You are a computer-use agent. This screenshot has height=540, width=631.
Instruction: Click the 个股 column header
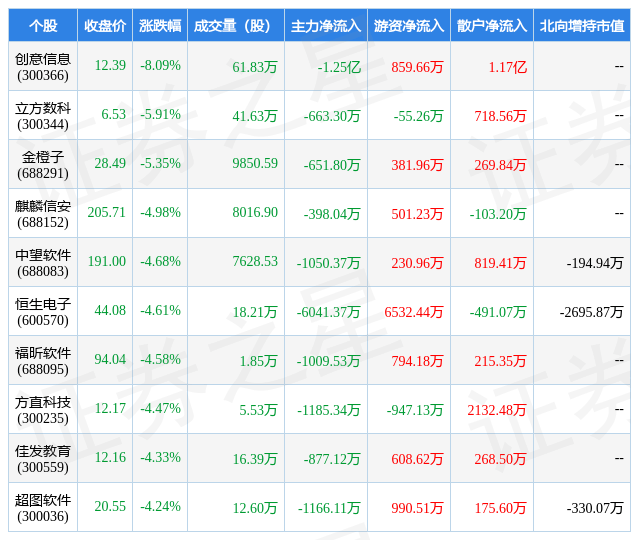(x=43, y=26)
